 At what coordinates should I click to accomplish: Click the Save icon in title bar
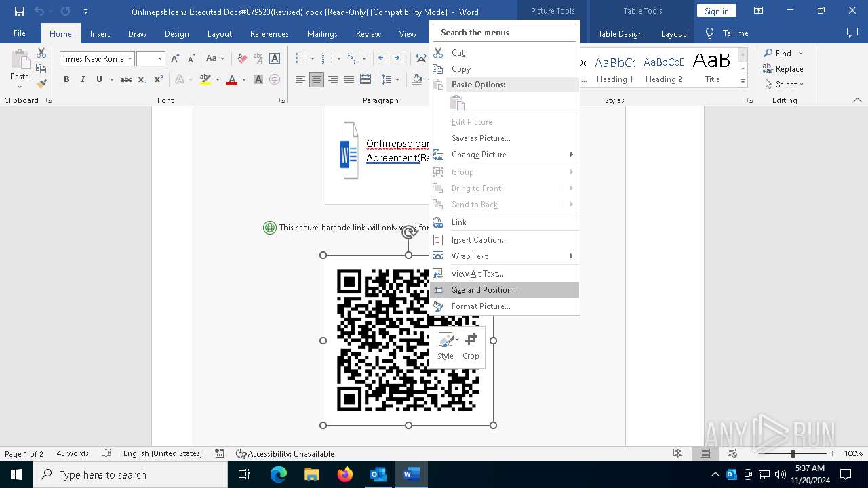(x=19, y=12)
